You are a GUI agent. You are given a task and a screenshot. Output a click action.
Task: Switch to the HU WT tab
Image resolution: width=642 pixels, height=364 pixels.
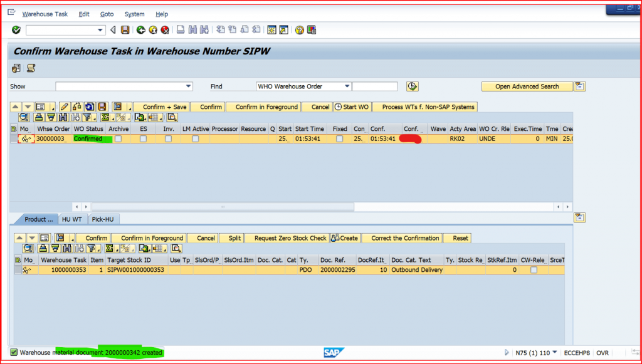click(x=72, y=219)
